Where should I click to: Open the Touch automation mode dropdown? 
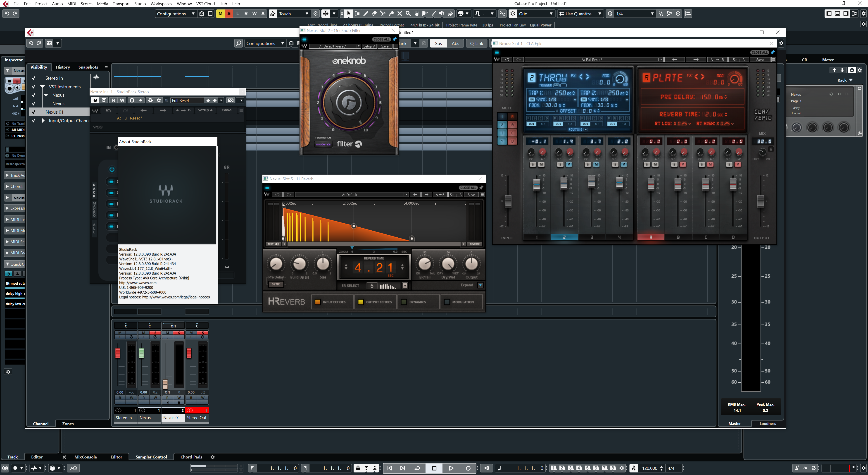[x=293, y=14]
